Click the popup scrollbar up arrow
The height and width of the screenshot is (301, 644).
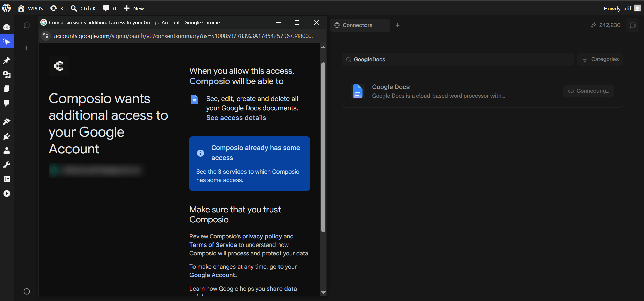pyautogui.click(x=323, y=47)
